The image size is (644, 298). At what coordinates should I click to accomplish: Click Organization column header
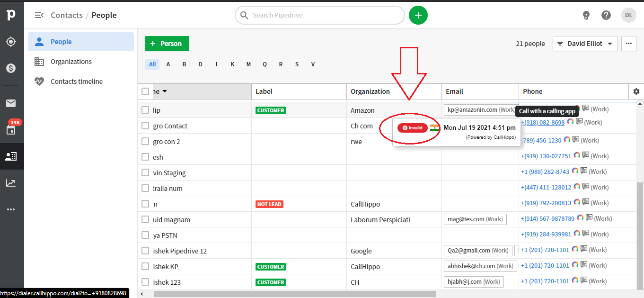click(x=394, y=91)
